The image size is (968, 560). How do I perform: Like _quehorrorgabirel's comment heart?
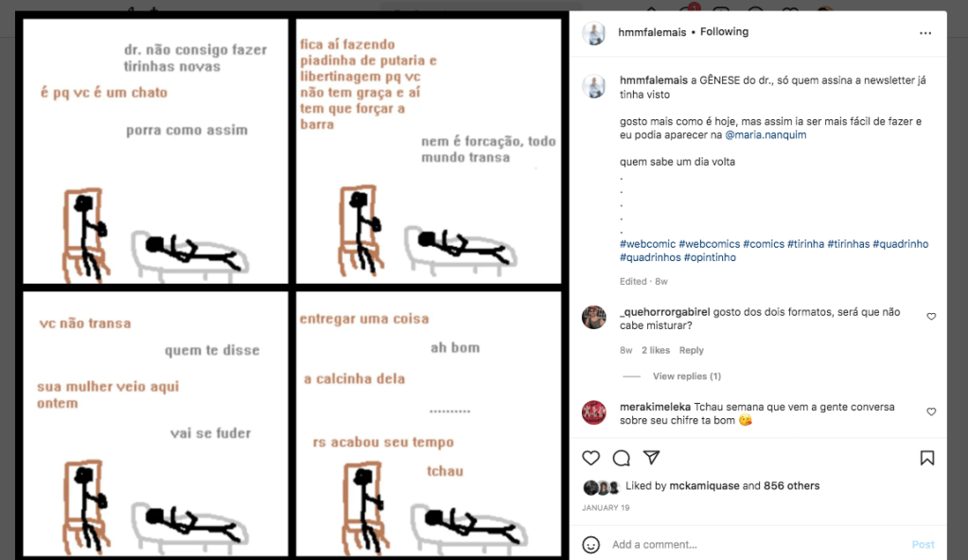pyautogui.click(x=931, y=317)
